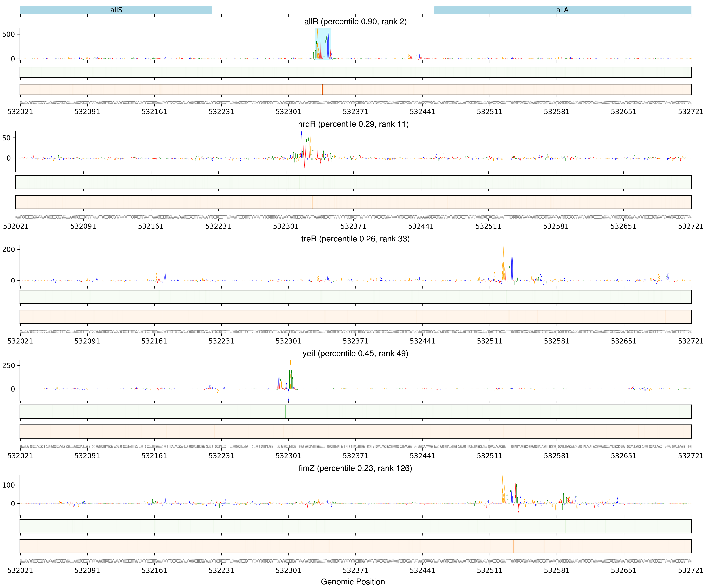The width and height of the screenshot is (706, 588).
Task: Click the treR percentile 0.26 title
Action: click(355, 239)
